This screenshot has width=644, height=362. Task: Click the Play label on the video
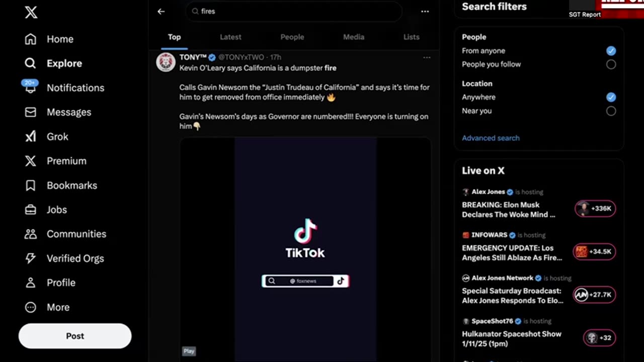[189, 351]
